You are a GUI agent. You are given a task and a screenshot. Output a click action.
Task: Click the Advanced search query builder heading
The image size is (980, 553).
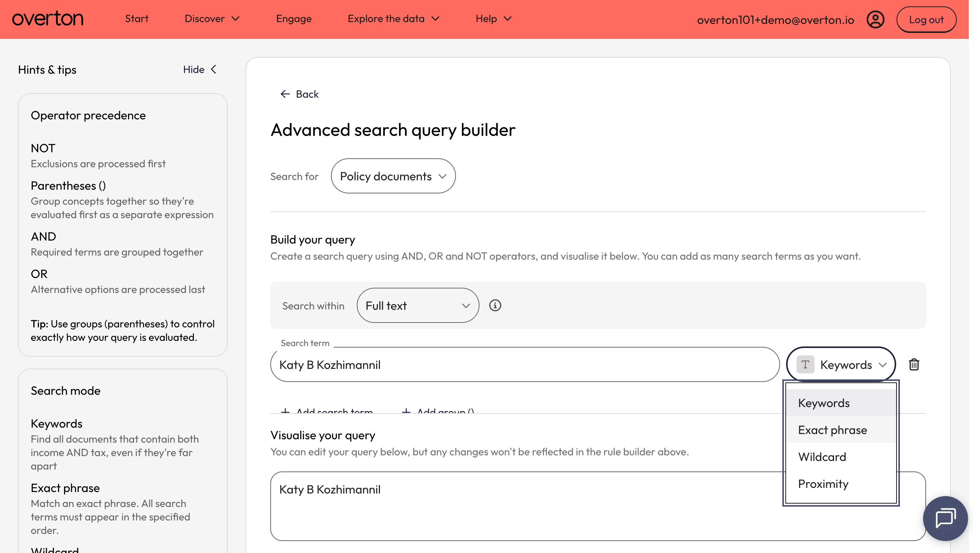click(393, 130)
